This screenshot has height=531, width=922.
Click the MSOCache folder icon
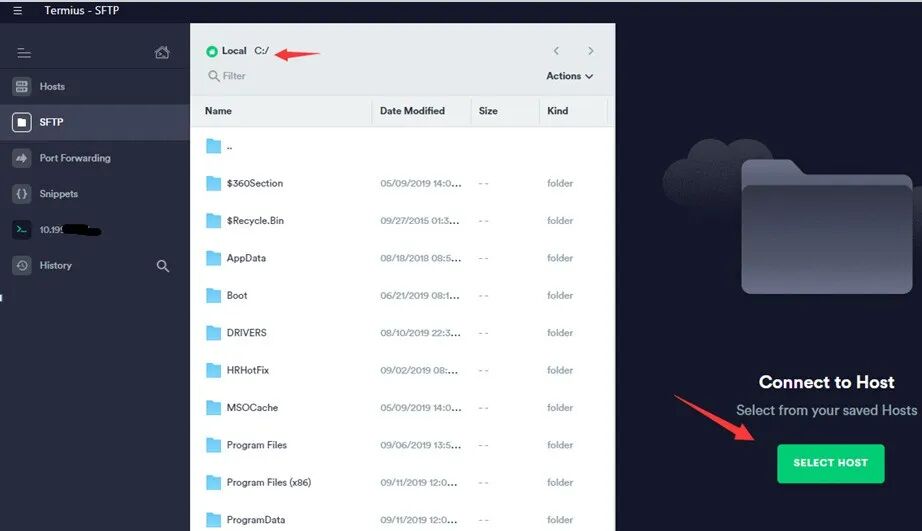213,408
